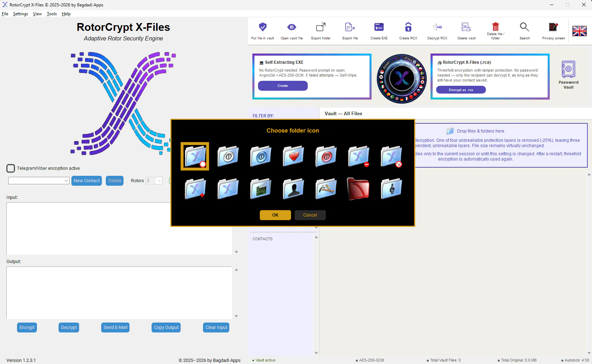This screenshot has width=592, height=364.
Task: Choose the folder icon with treble clef
Action: point(391,189)
